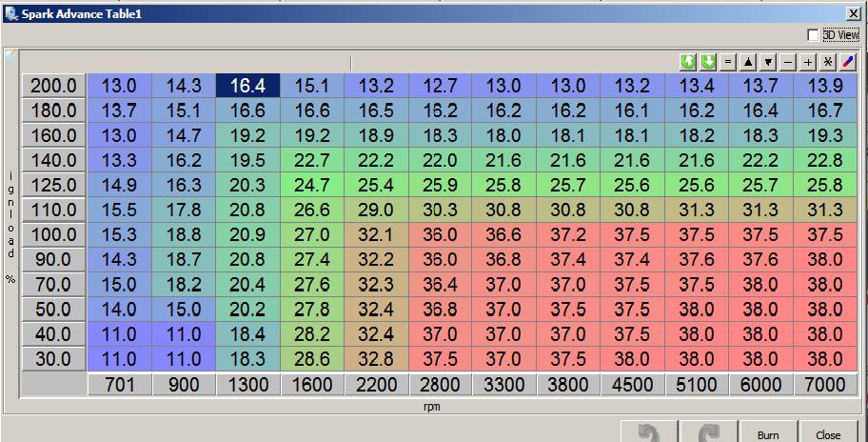Select the 50.0 ignload axis cell

tap(53, 310)
